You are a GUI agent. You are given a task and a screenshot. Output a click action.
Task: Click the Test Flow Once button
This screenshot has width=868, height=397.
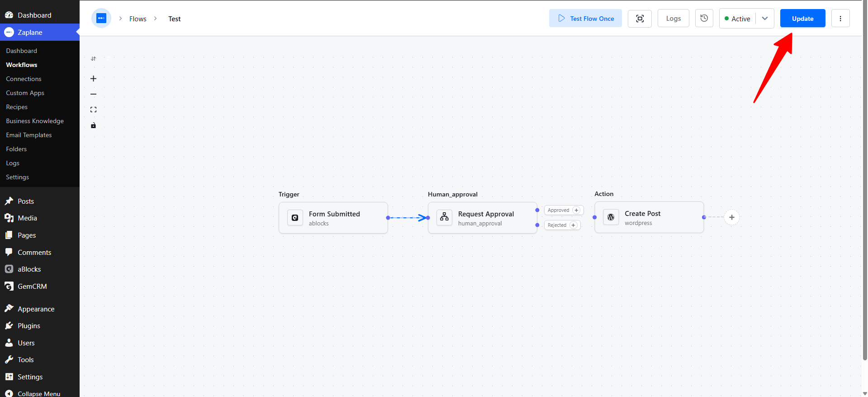tap(585, 19)
